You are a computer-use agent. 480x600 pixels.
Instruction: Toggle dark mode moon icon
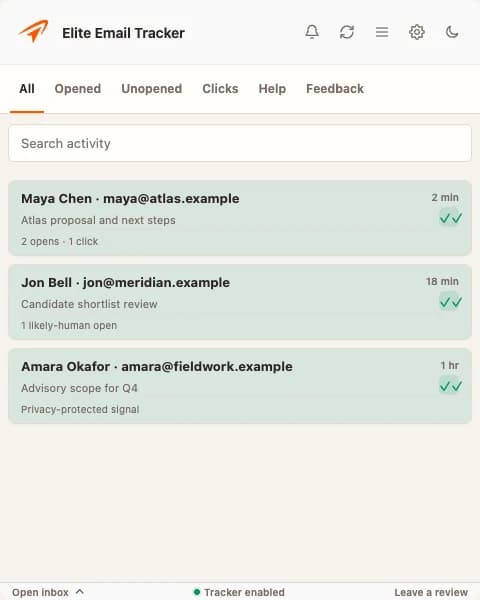point(452,32)
